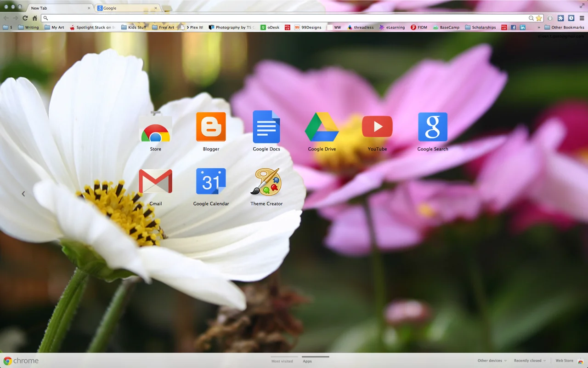Open the 99Designs bookmark
The height and width of the screenshot is (368, 588).
pyautogui.click(x=308, y=27)
